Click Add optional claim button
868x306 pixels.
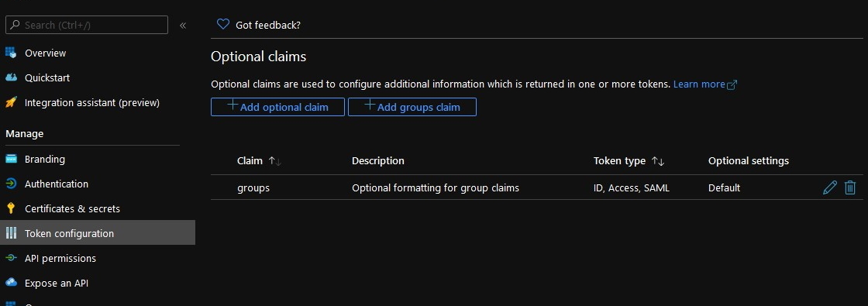click(278, 107)
